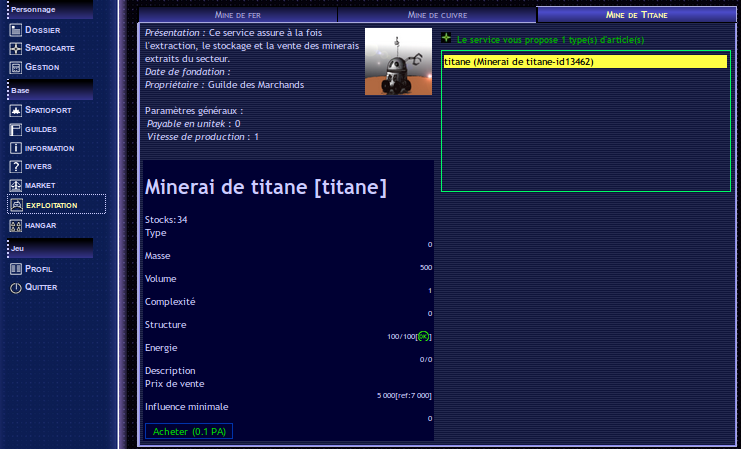Click the Gestion sidebar icon
The height and width of the screenshot is (449, 741).
(15, 67)
